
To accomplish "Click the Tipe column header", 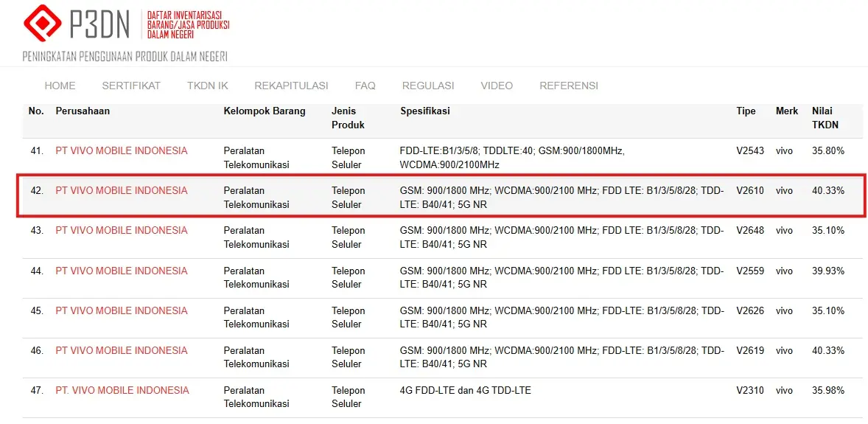I will click(x=746, y=111).
